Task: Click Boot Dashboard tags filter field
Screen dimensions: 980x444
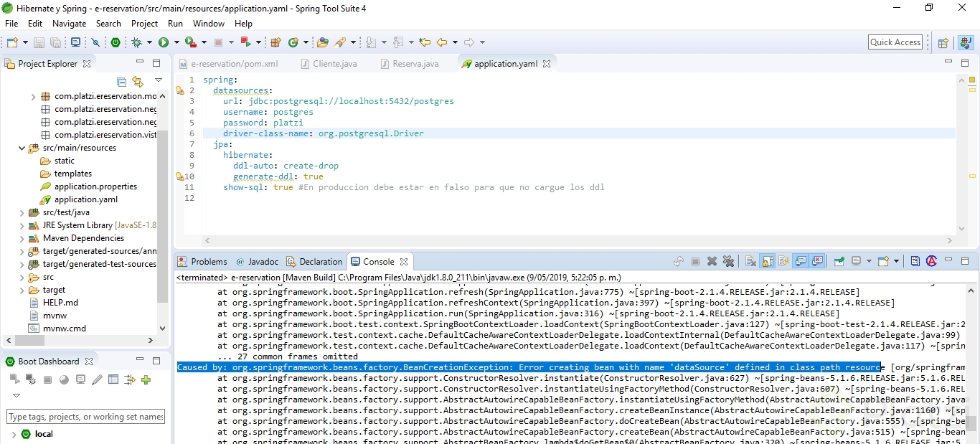Action: pos(85,416)
